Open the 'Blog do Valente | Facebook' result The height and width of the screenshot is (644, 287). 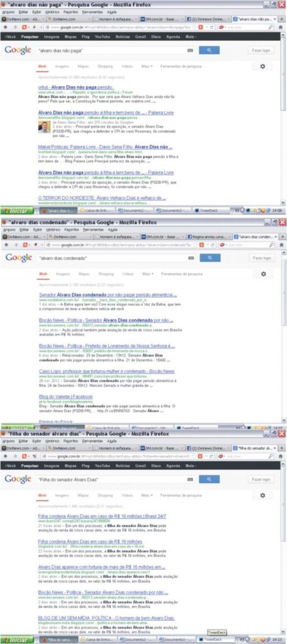(66, 396)
